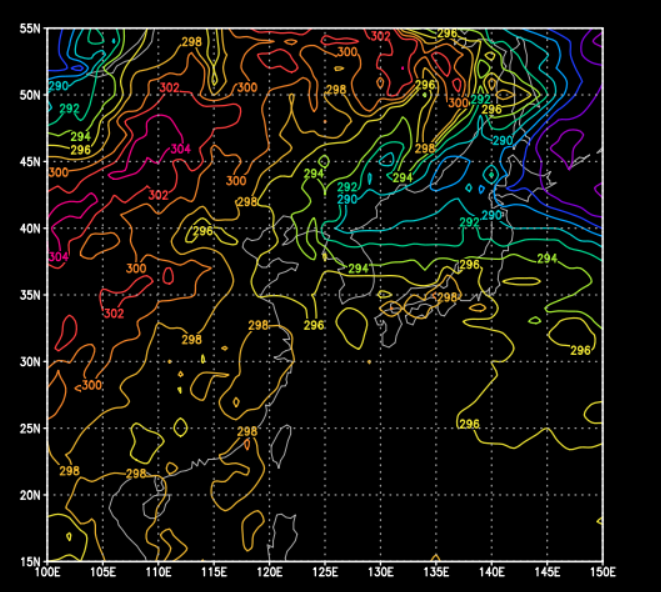The height and width of the screenshot is (592, 661).
Task: Select the 45N latitude tick label
Action: (x=29, y=162)
